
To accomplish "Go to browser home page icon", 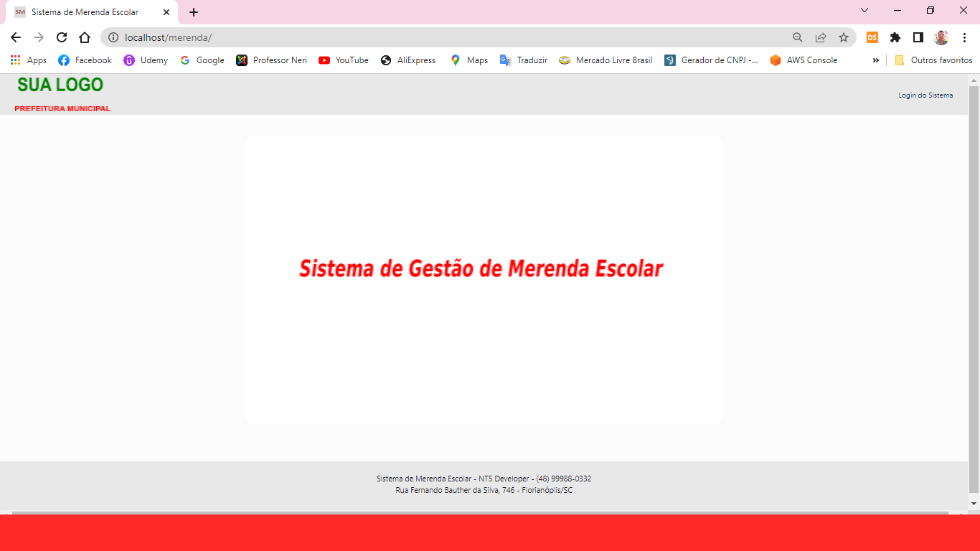I will tap(85, 37).
